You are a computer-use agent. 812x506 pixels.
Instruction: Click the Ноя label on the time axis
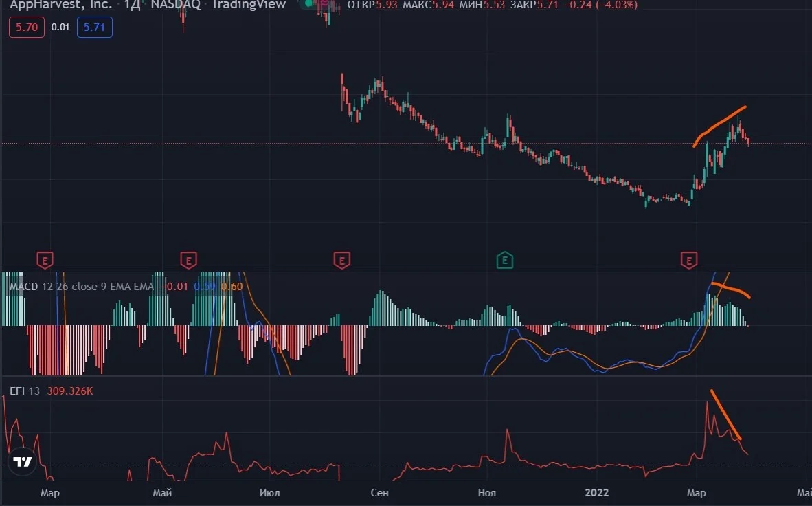coord(487,492)
